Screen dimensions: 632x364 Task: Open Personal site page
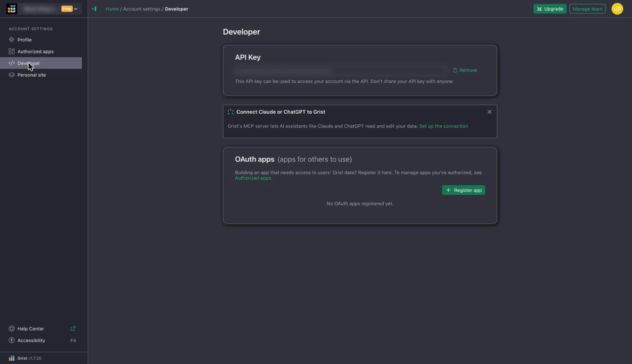point(41,75)
